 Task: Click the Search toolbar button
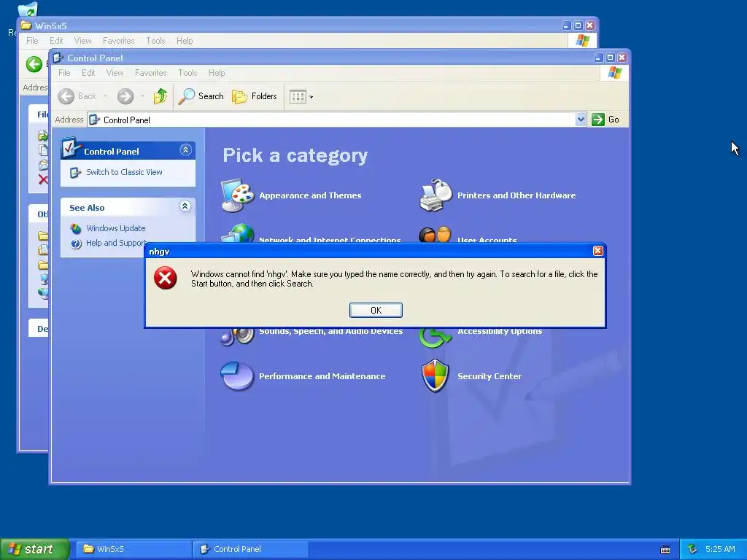201,96
